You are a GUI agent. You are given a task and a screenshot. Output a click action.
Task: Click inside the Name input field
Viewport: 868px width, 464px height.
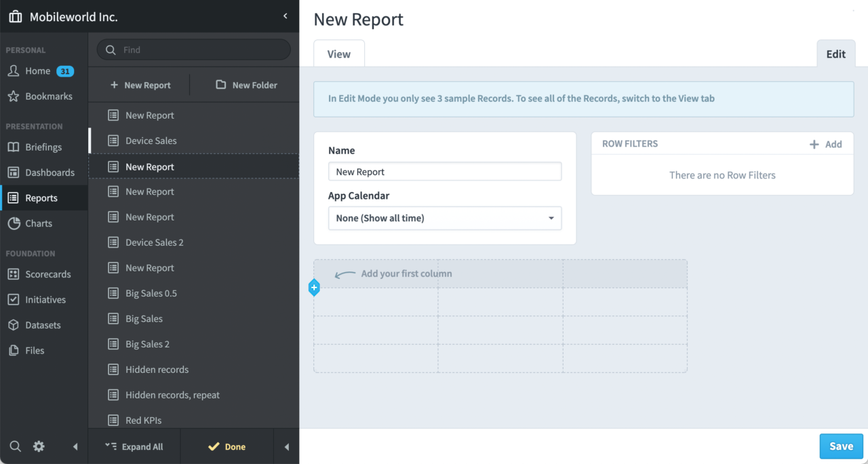point(445,171)
